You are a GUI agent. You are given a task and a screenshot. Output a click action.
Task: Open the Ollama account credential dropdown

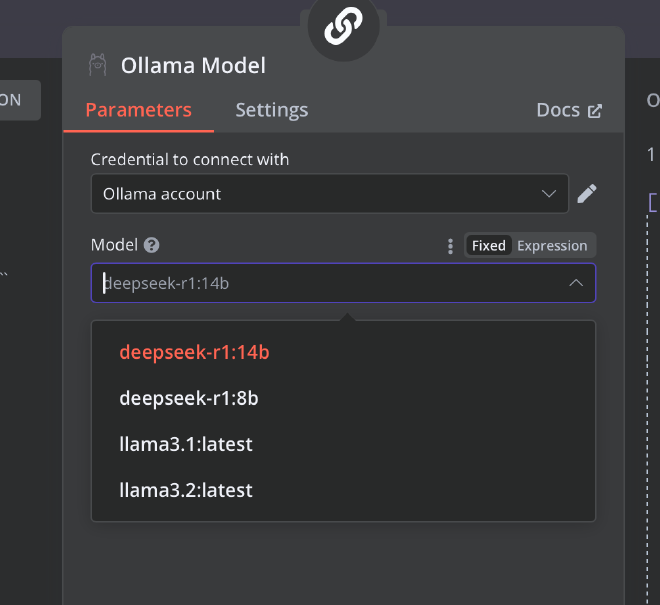coord(330,194)
